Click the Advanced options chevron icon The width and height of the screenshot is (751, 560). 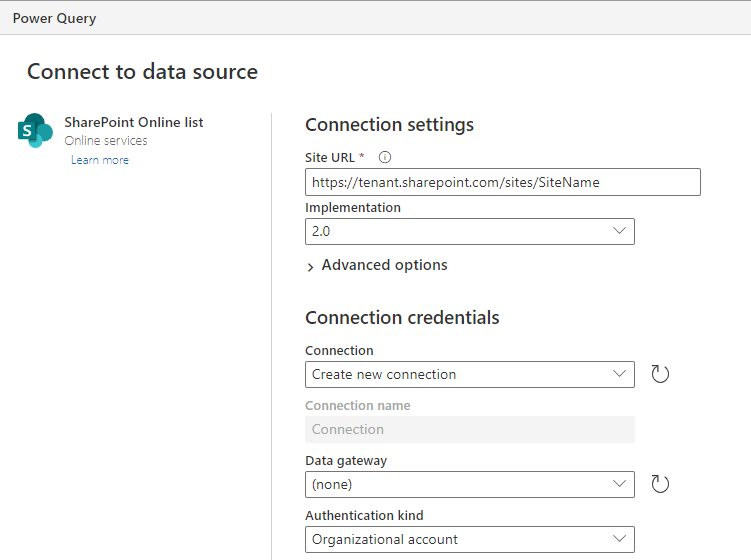pyautogui.click(x=310, y=267)
